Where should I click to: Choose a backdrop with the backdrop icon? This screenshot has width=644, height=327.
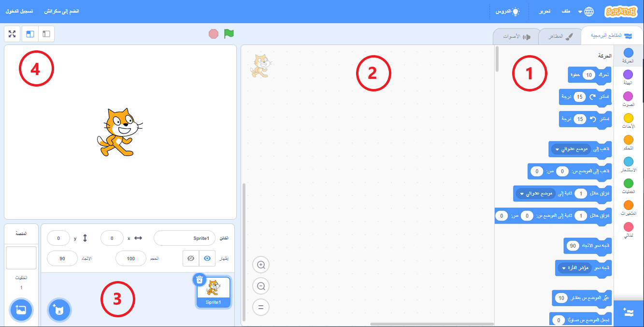pyautogui.click(x=21, y=310)
